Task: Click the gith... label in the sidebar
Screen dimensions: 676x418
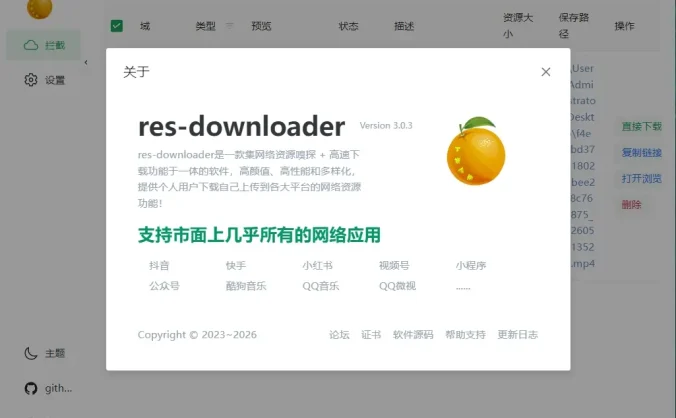Action: point(59,388)
